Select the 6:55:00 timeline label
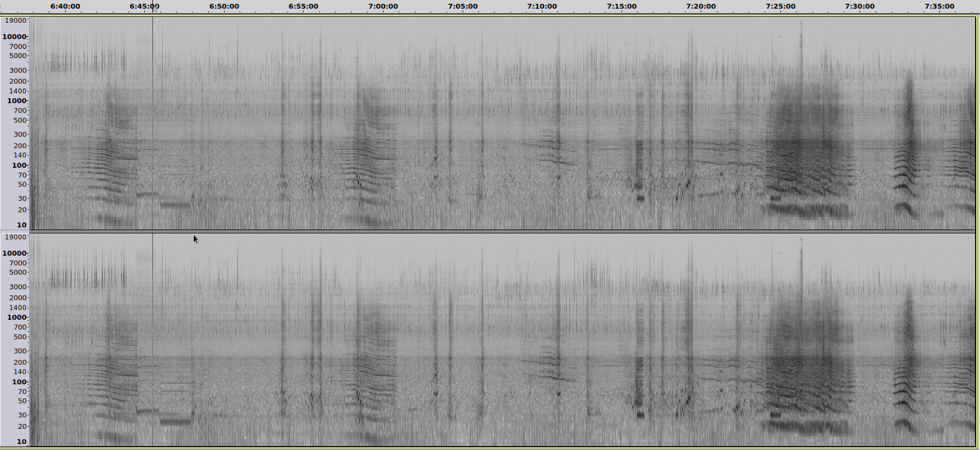This screenshot has width=980, height=450. [x=303, y=7]
